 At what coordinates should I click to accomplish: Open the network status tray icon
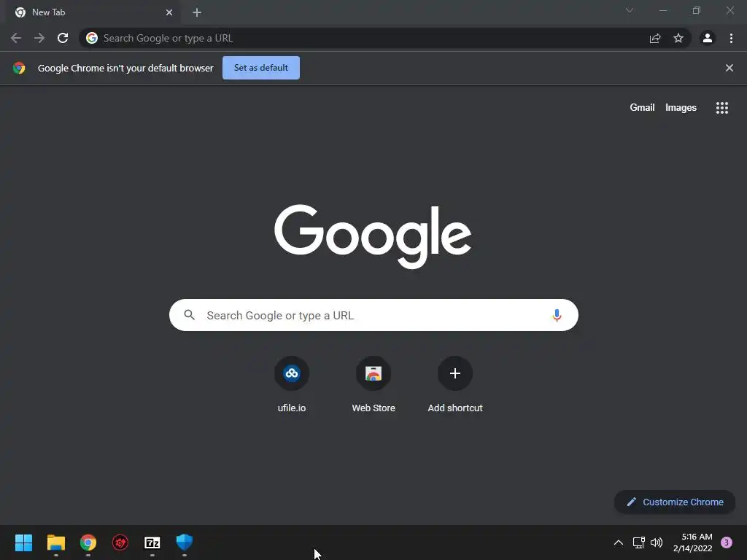pyautogui.click(x=638, y=542)
